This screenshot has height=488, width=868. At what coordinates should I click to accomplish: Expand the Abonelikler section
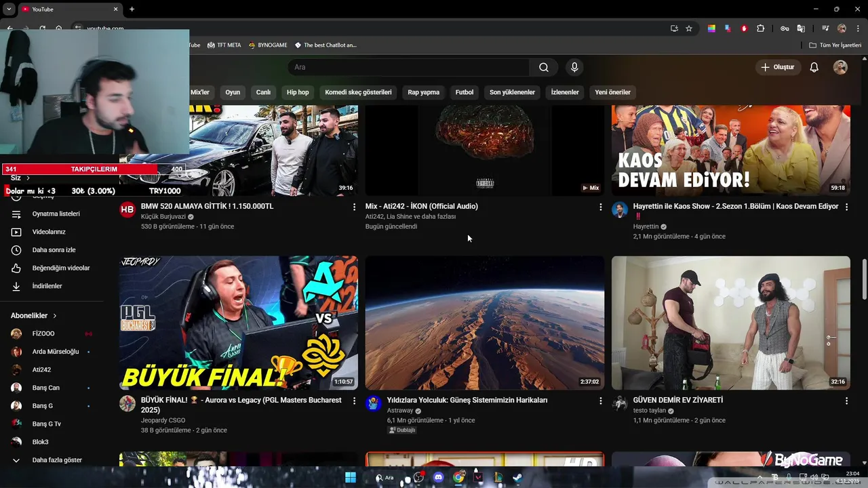[34, 315]
